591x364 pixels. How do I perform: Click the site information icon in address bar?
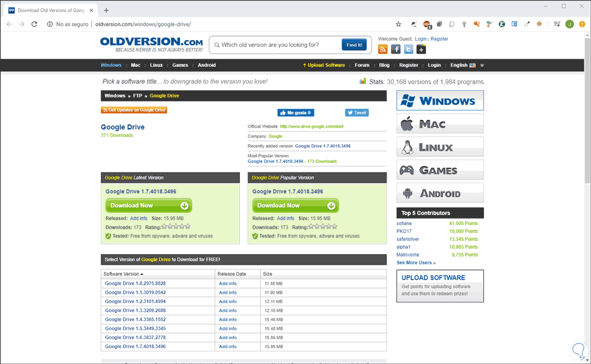(50, 24)
